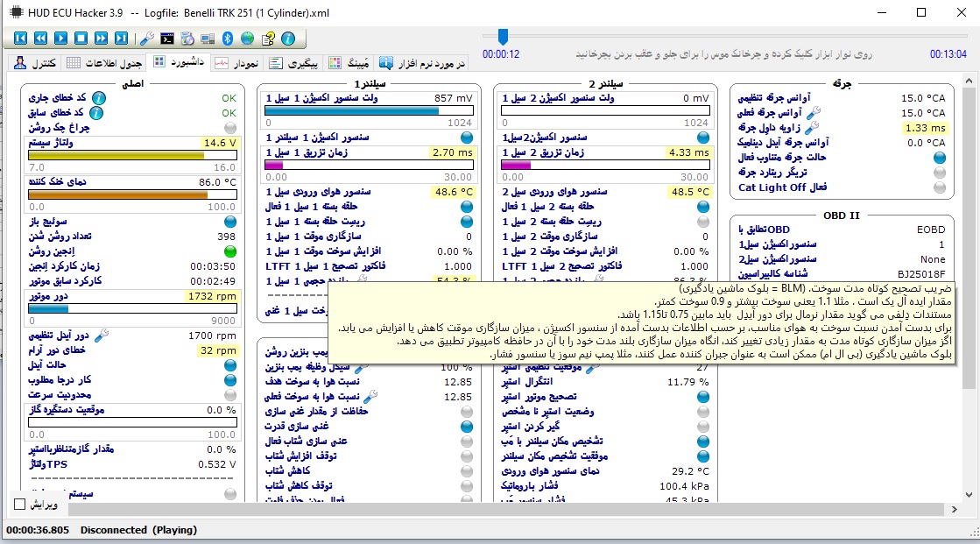Toggle the ویرایش checkbox

pos(20,504)
